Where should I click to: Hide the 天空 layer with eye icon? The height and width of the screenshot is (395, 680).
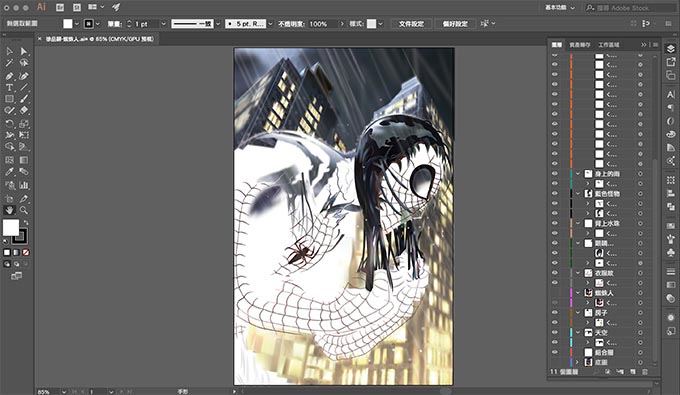tap(555, 332)
